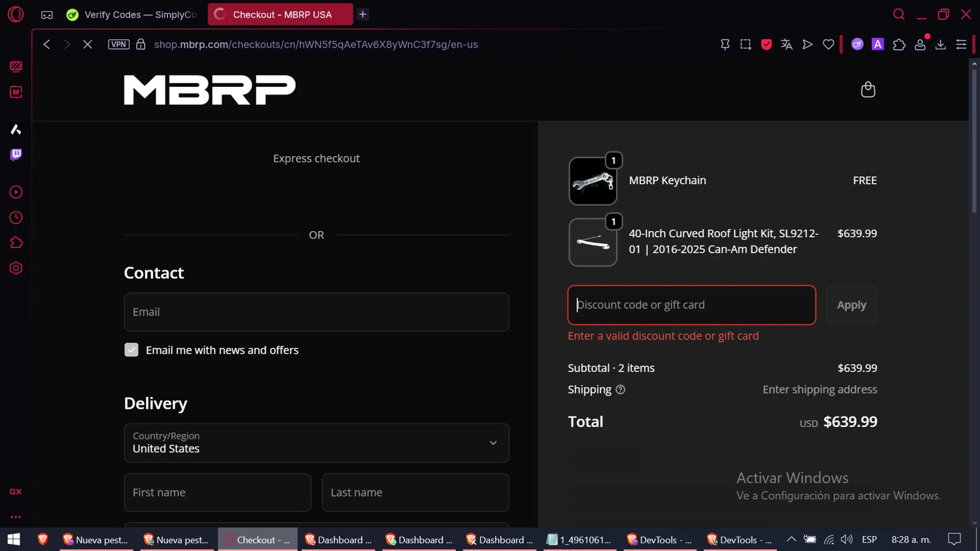
Task: Open Twitch panel in the sidebar
Action: (x=16, y=155)
